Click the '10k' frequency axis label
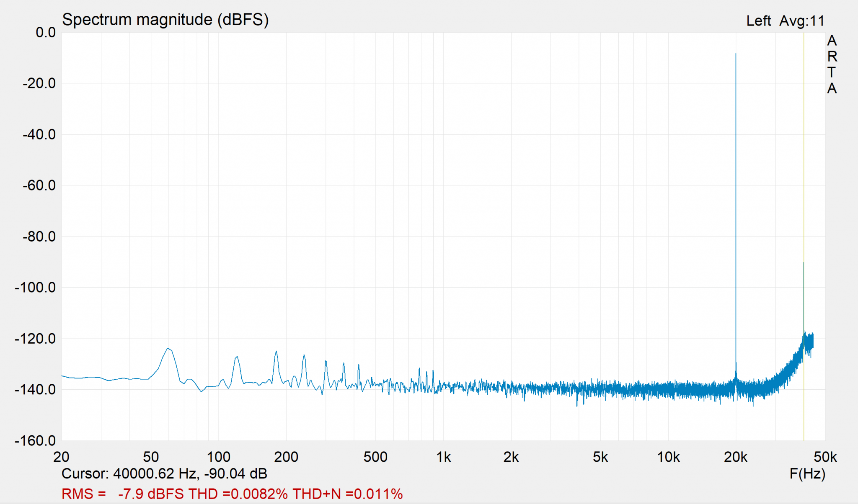The image size is (858, 504). point(668,457)
